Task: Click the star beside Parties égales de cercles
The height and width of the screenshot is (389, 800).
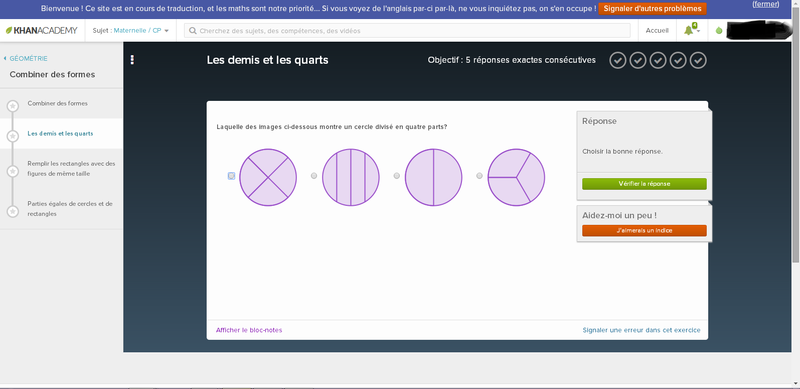Action: (13, 211)
